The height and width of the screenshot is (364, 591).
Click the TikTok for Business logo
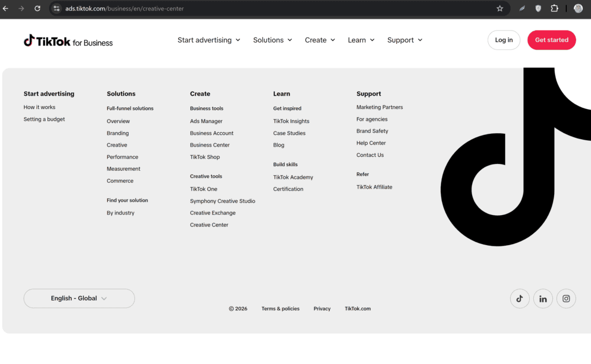68,41
